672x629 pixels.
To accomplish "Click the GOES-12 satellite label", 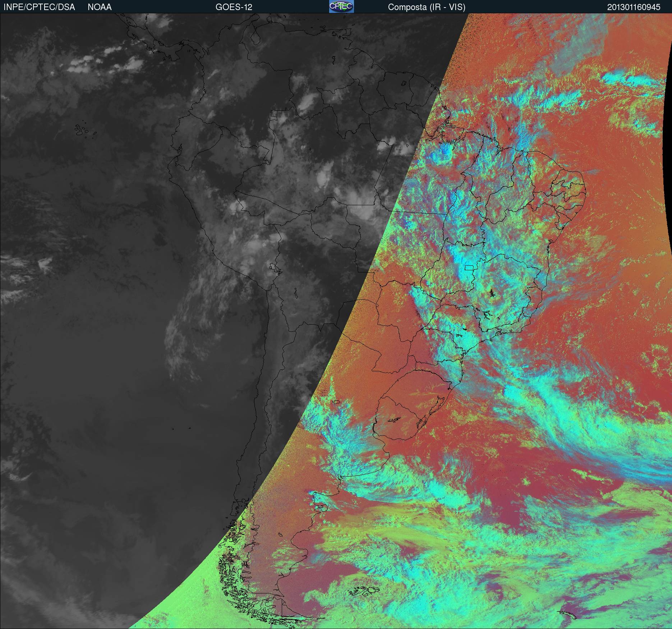I will point(234,7).
